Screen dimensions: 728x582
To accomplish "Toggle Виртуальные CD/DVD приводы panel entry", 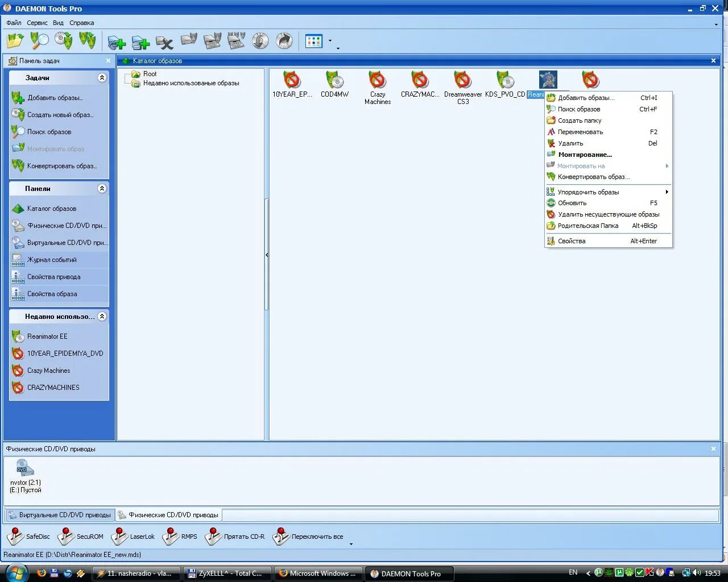I will 59,243.
